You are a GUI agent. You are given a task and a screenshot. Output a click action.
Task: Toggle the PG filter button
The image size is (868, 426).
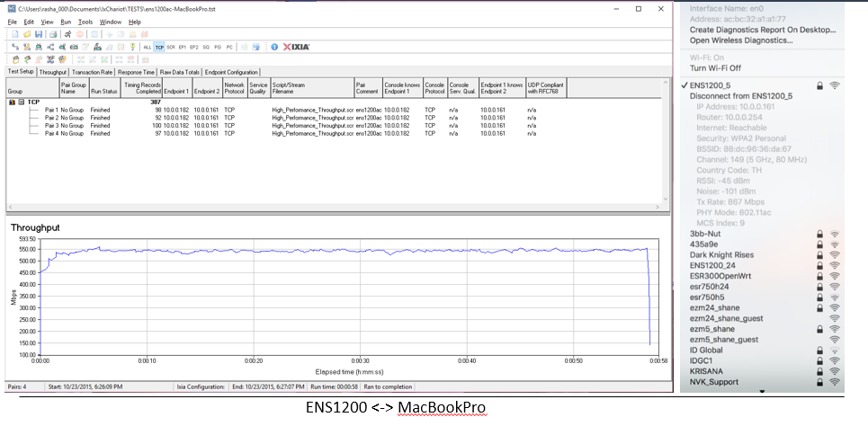[x=218, y=47]
